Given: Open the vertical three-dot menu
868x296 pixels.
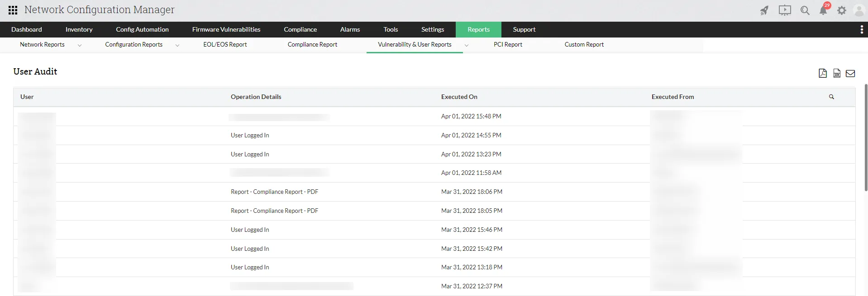Looking at the screenshot, I should click(x=861, y=29).
